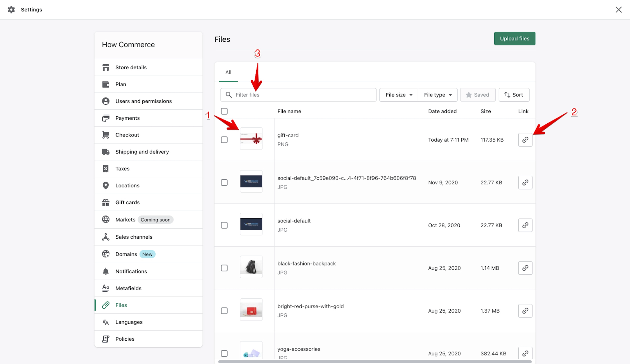Click the Sales channels nodes icon
The height and width of the screenshot is (364, 630).
tap(106, 237)
